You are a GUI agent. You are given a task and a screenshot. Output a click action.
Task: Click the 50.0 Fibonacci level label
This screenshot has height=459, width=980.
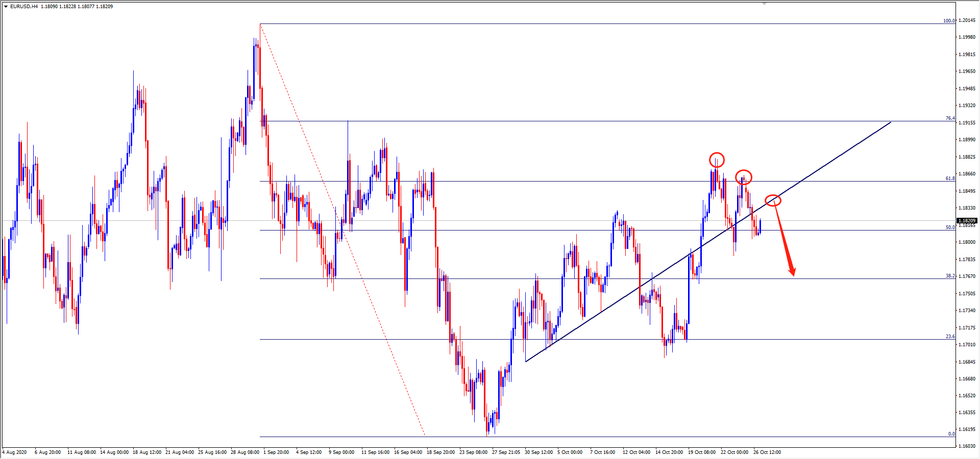pos(950,227)
